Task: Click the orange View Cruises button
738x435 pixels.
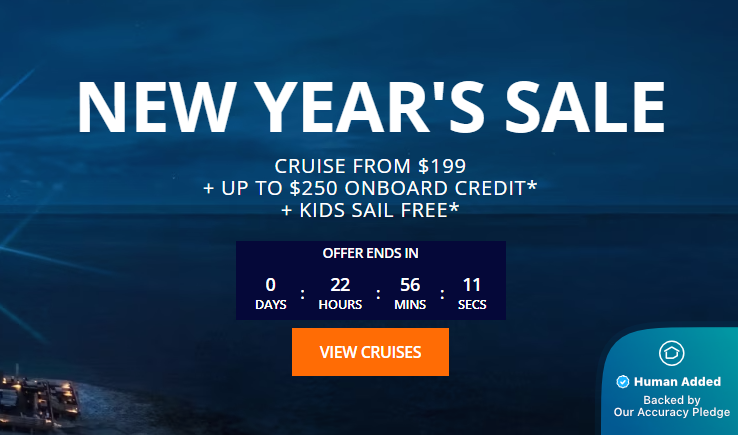Action: click(370, 352)
